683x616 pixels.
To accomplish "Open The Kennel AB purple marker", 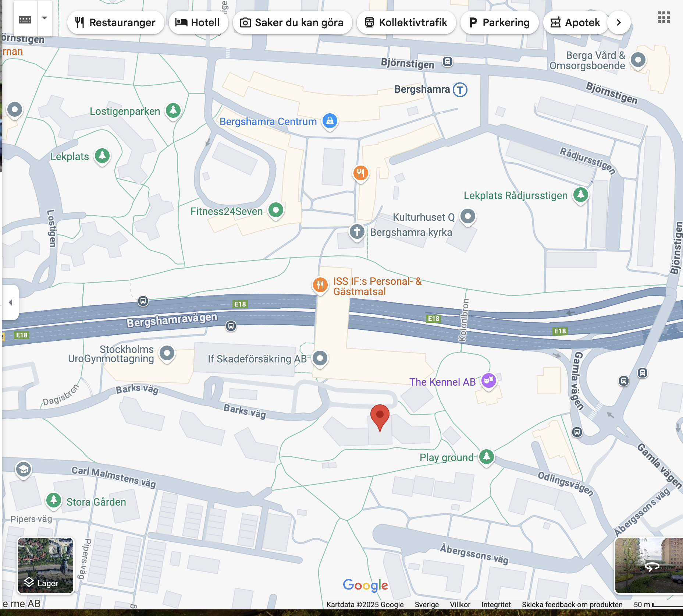I will point(488,380).
